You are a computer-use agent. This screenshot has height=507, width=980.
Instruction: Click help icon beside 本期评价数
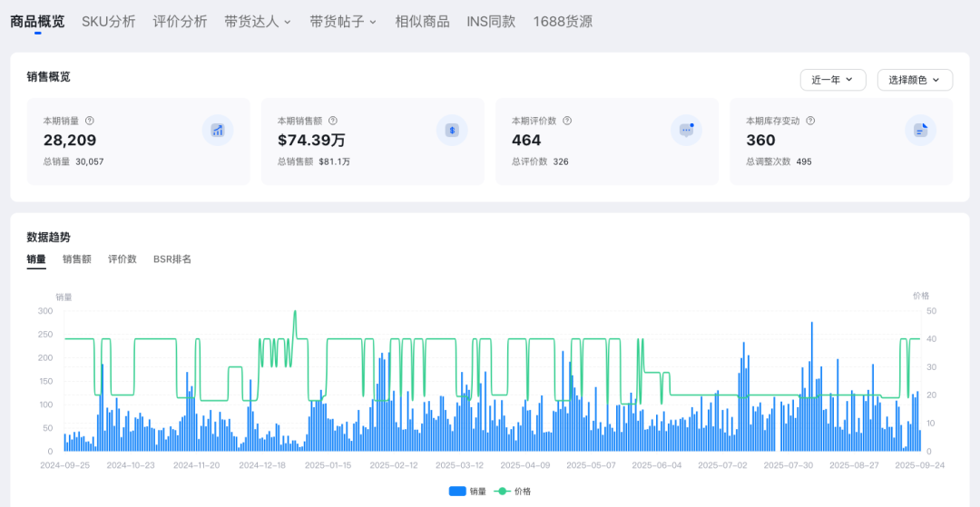pos(567,121)
